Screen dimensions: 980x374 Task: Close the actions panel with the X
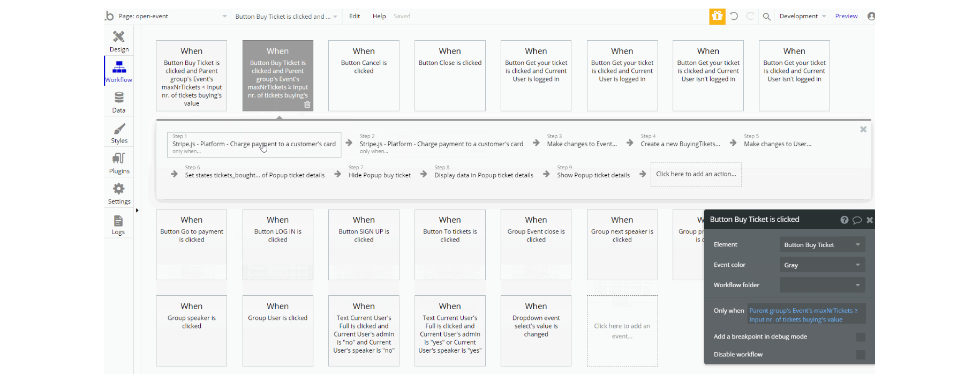point(863,129)
